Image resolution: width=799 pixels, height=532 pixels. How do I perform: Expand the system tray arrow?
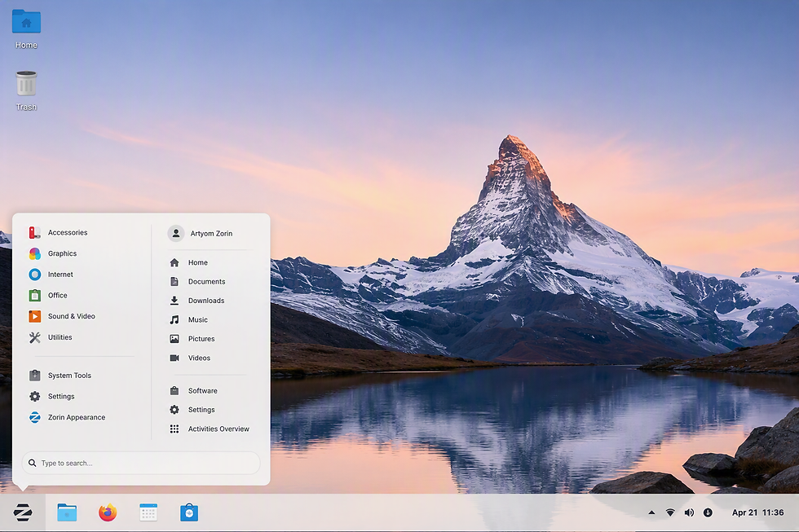pos(651,512)
